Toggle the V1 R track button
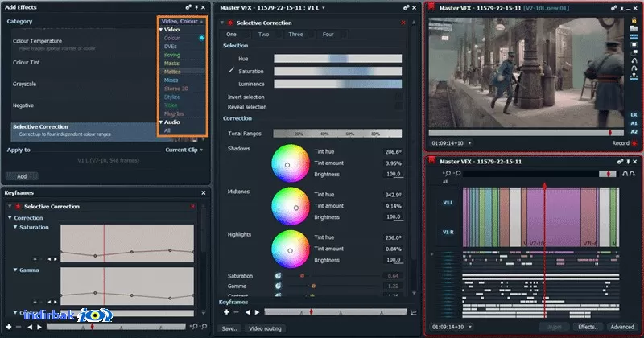 tap(448, 232)
